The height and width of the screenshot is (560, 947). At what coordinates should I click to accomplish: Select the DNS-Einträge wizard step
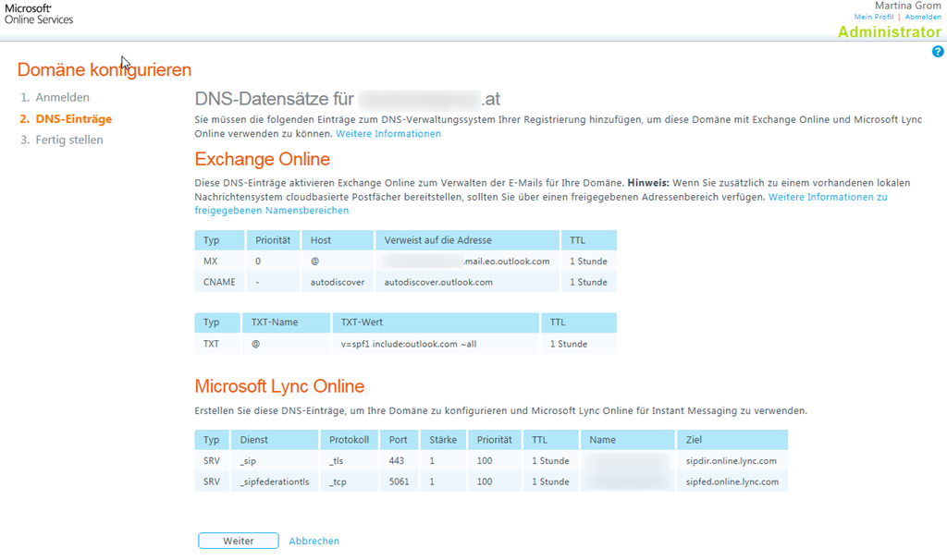(x=73, y=118)
